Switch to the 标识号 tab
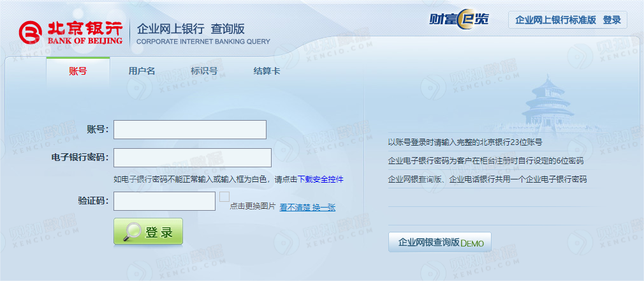This screenshot has width=644, height=281. click(204, 71)
